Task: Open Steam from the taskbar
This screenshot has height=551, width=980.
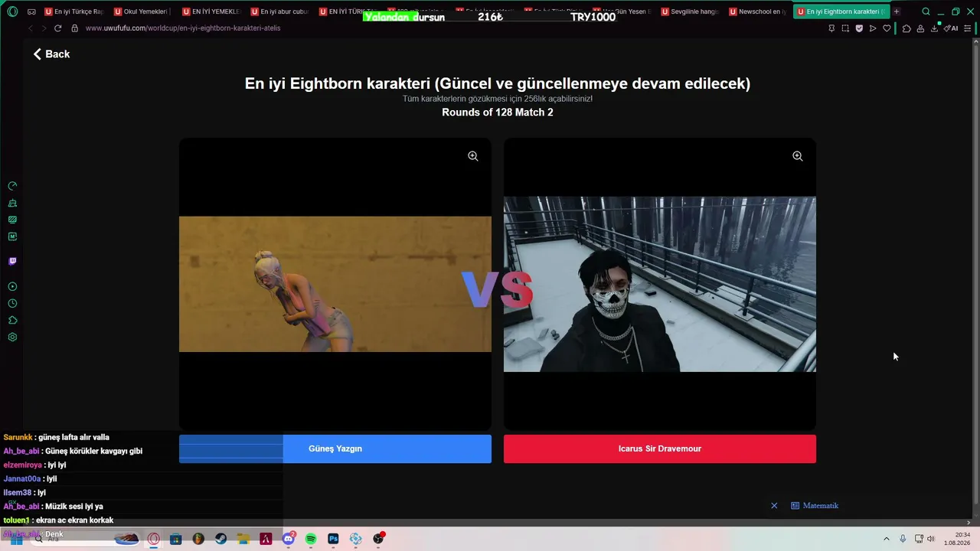Action: coord(220,539)
